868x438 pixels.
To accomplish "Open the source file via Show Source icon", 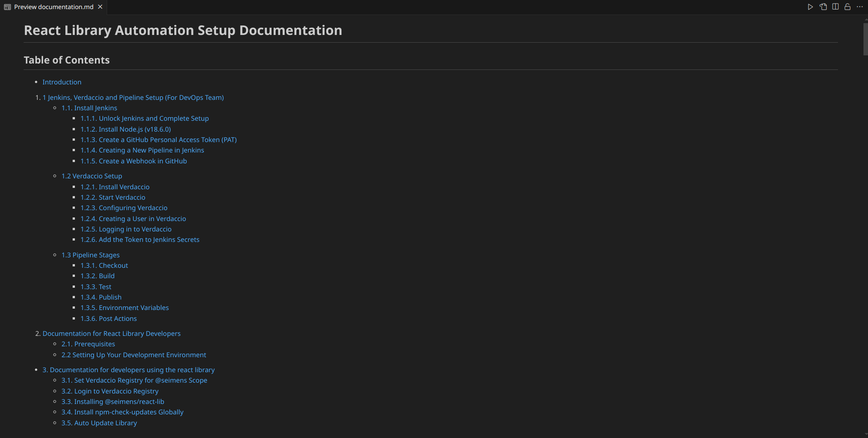I will (x=823, y=7).
